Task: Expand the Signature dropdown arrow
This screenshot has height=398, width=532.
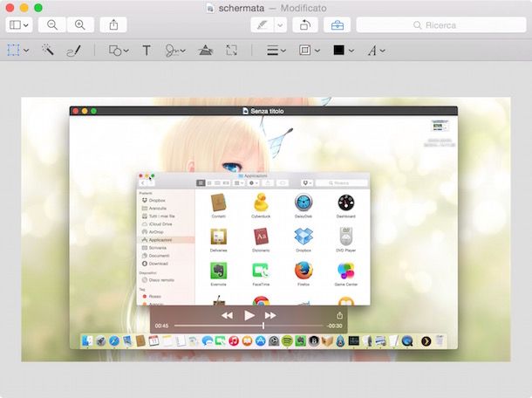Action: click(183, 51)
